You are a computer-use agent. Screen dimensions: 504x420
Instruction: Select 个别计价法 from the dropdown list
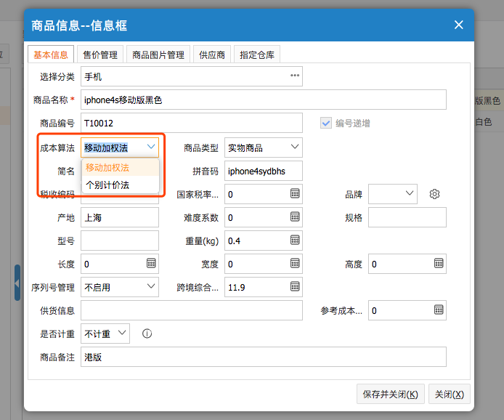(107, 185)
